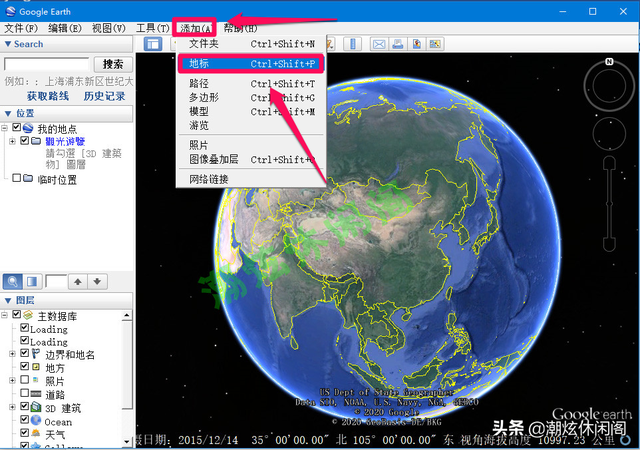
Task: Click the up arrow button in Places panel
Action: click(78, 281)
